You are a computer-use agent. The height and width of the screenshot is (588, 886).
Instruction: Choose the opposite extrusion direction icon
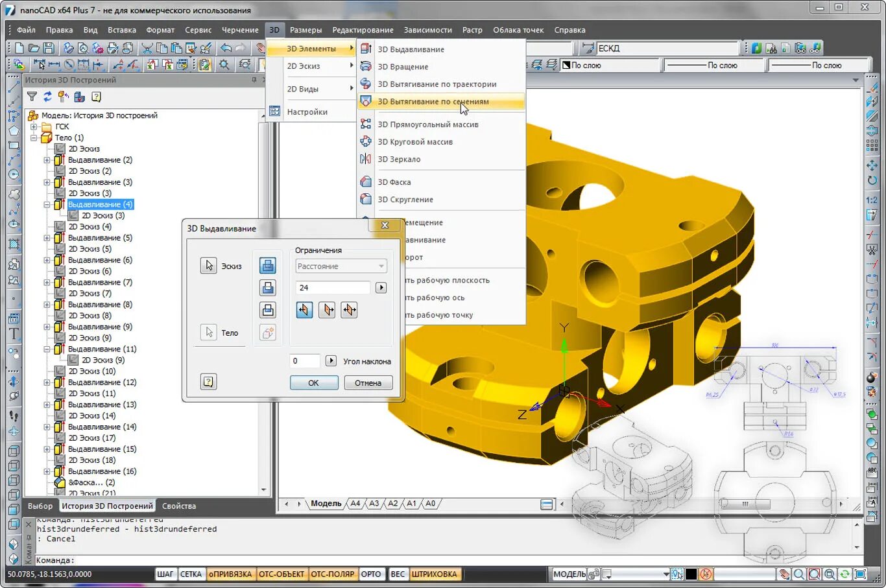(327, 310)
